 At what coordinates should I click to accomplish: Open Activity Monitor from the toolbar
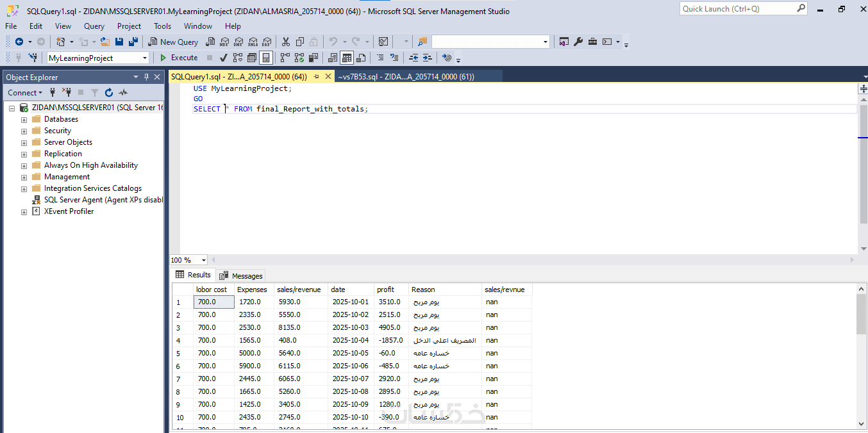click(x=383, y=42)
